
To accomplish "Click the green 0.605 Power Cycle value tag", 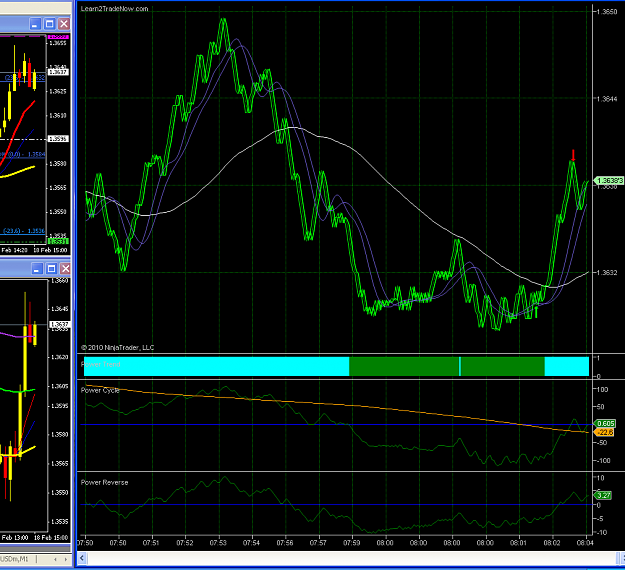I will [605, 423].
